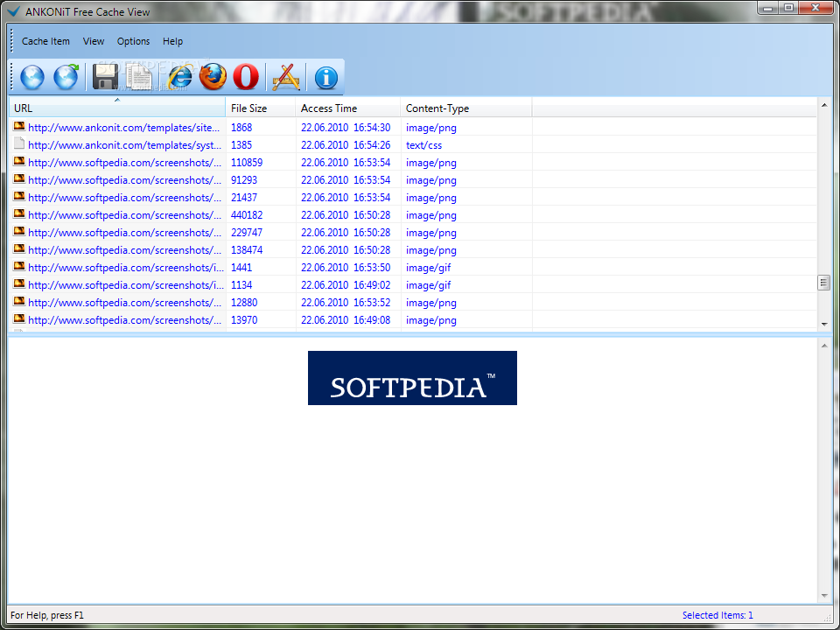
Task: Click image icon of row with size 1868
Action: click(x=19, y=126)
